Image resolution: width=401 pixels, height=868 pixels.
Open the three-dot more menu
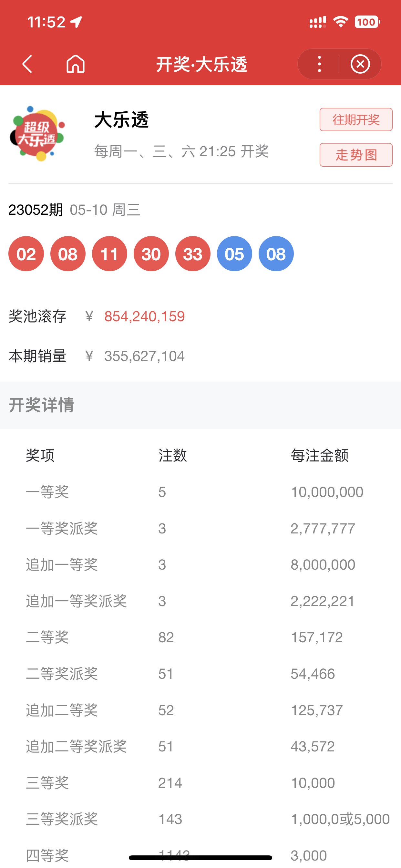[x=319, y=64]
